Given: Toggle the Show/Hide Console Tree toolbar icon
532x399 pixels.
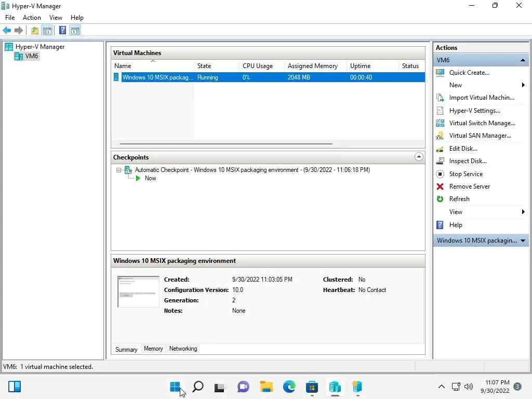Looking at the screenshot, I should 47,31.
